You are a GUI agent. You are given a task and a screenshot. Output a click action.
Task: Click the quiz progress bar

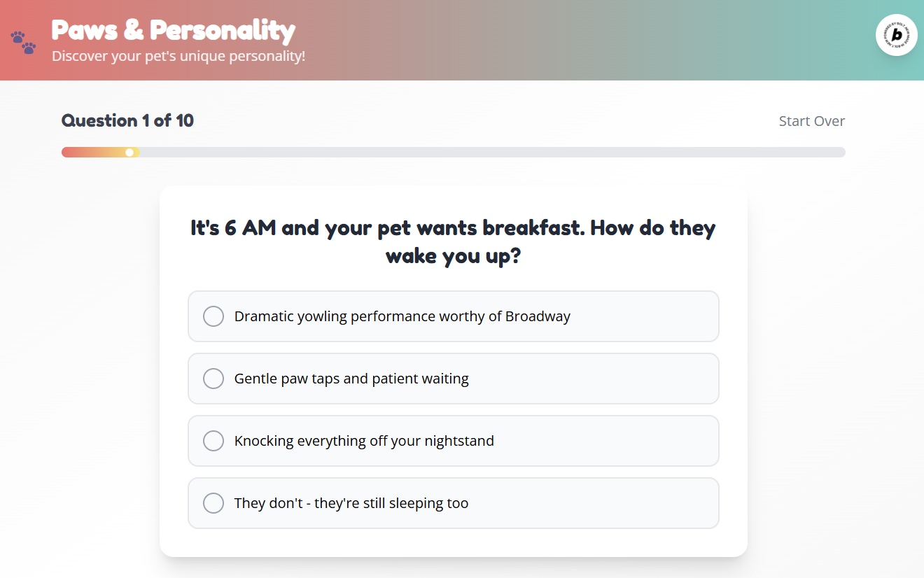tap(453, 152)
